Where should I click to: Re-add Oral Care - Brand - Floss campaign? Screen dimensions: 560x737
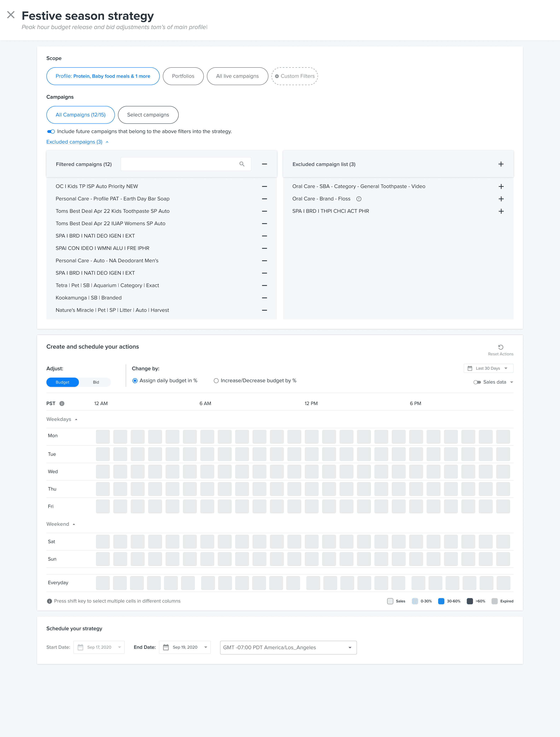pos(501,199)
